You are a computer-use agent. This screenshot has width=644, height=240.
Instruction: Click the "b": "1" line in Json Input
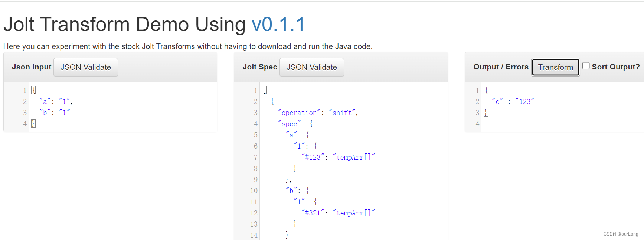click(55, 113)
